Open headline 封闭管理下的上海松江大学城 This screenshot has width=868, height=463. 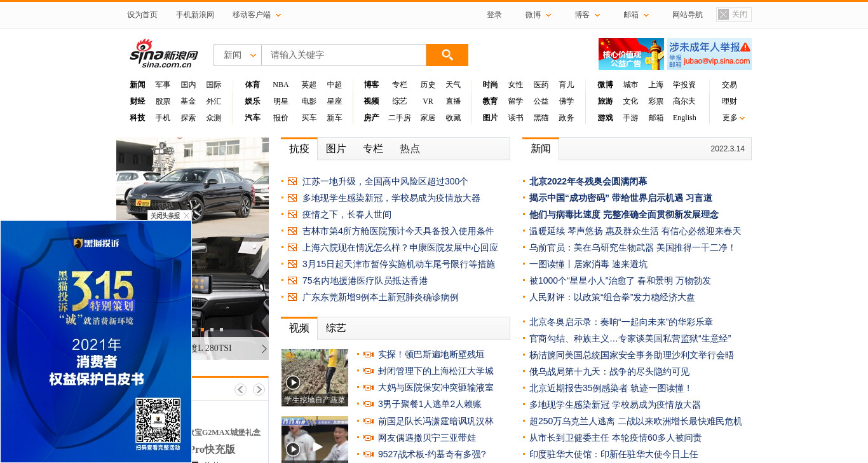pyautogui.click(x=435, y=371)
